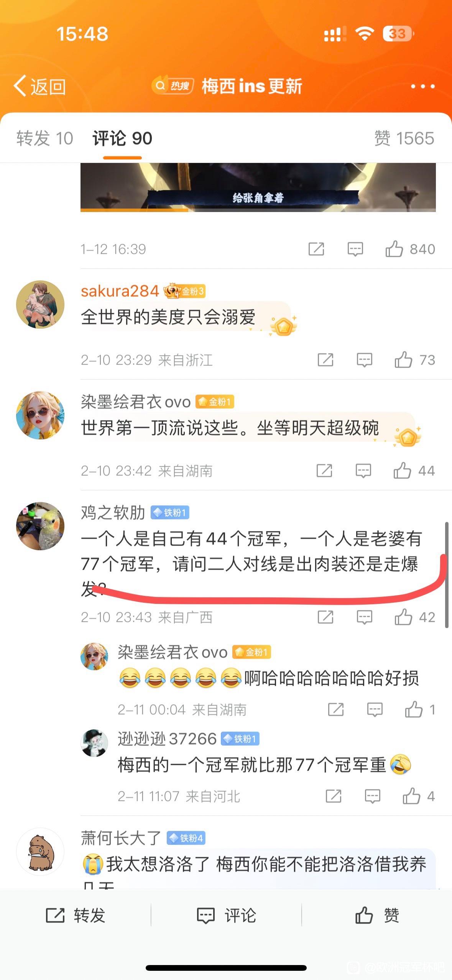Image resolution: width=452 pixels, height=980 pixels.
Task: Tap the bottom 评论 comment button
Action: (226, 915)
